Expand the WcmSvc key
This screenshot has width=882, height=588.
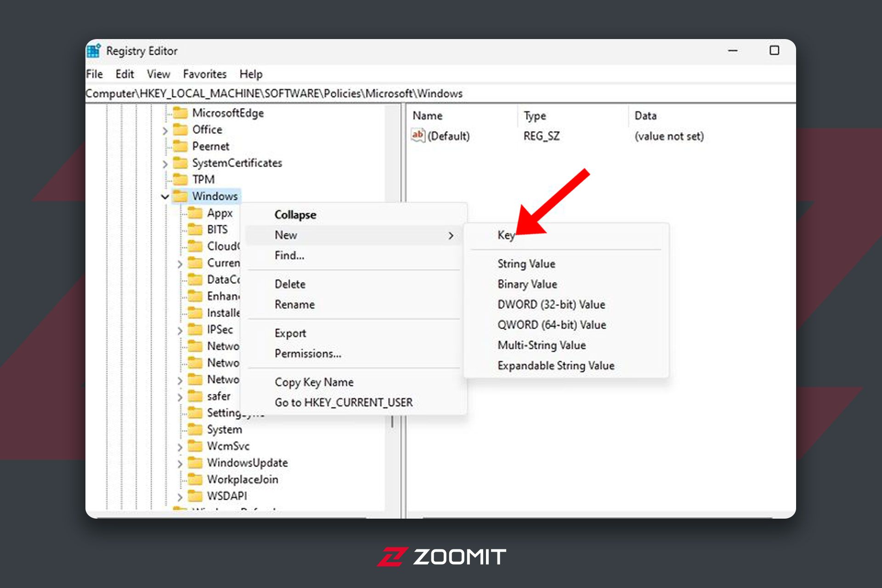pyautogui.click(x=180, y=447)
